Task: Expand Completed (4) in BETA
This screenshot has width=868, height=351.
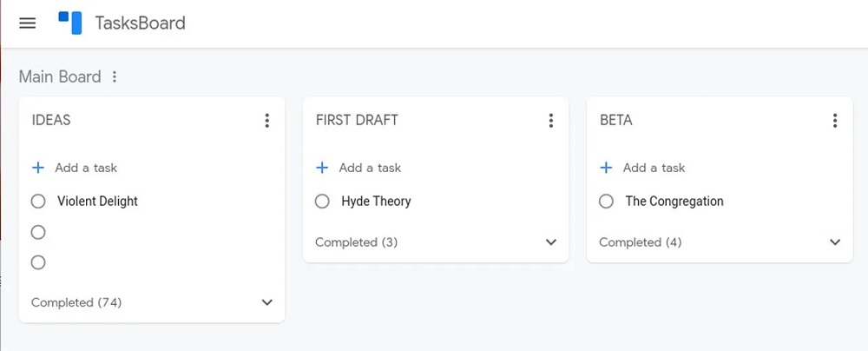Action: [x=834, y=242]
